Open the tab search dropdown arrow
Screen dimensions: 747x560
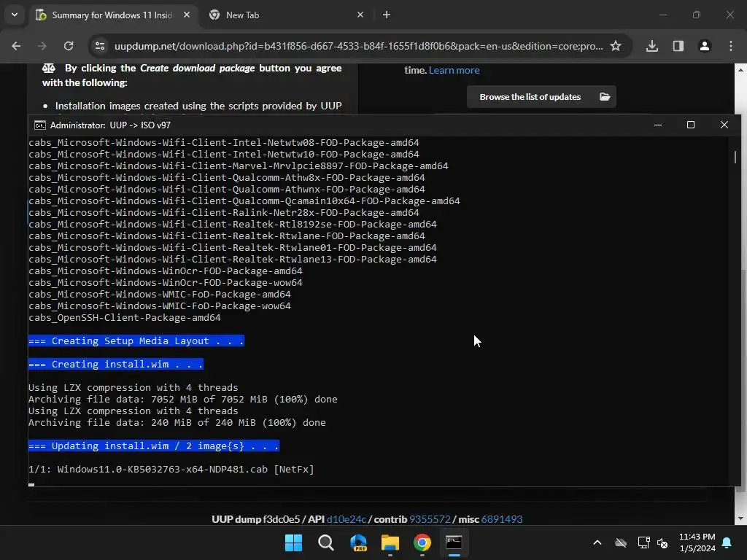point(15,15)
